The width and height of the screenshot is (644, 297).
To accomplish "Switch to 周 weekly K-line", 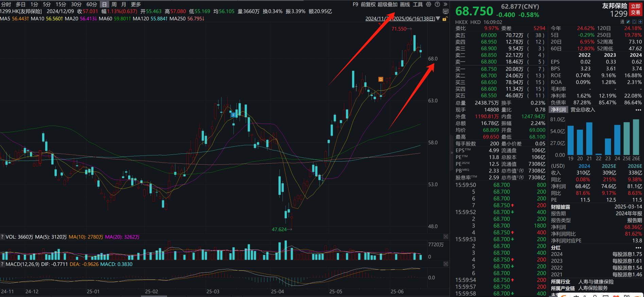I will click(114, 4).
